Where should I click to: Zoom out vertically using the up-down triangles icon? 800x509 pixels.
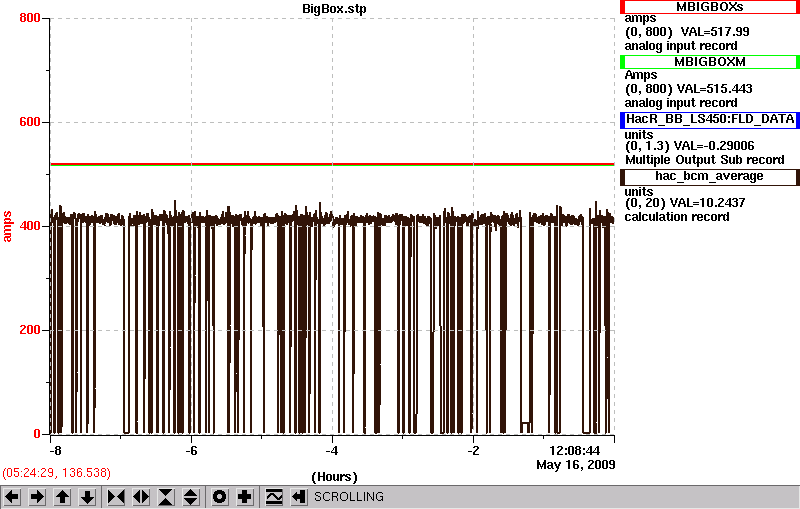(191, 497)
